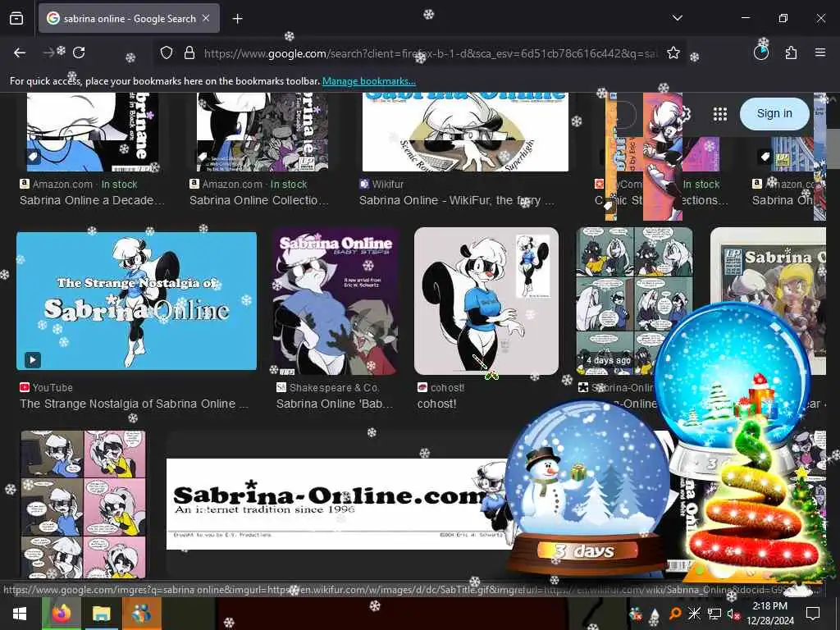The width and height of the screenshot is (840, 630).
Task: Open the second Amazon Collection cover thumbnail
Action: [262, 132]
